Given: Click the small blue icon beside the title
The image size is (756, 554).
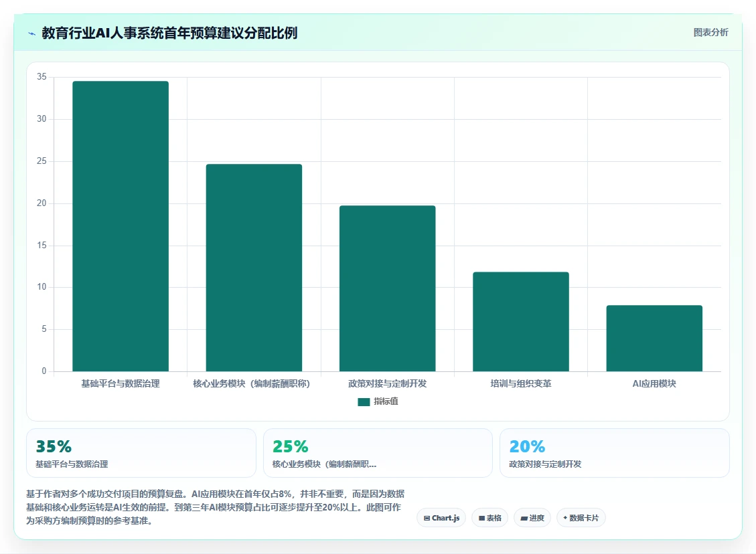Looking at the screenshot, I should click(x=32, y=33).
